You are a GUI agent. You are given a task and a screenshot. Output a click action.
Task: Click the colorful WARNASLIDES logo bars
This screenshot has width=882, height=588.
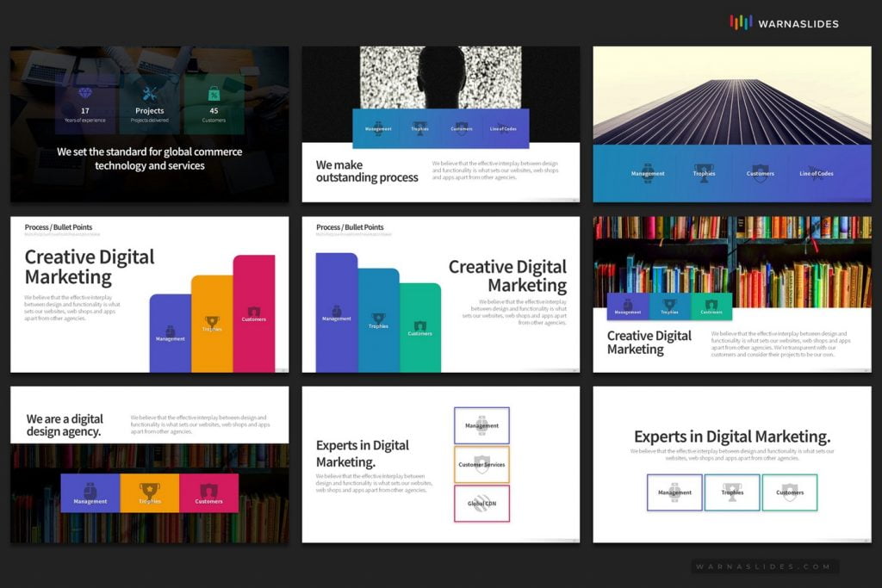tap(739, 23)
